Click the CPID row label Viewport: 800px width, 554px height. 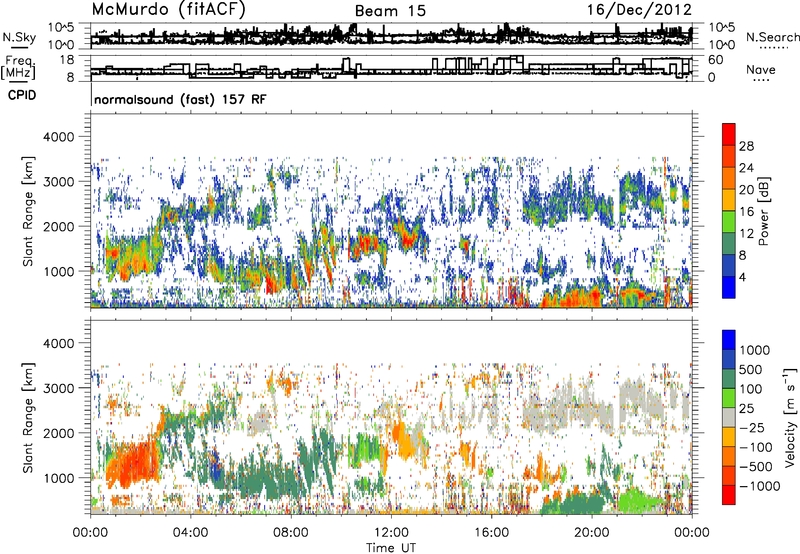22,95
